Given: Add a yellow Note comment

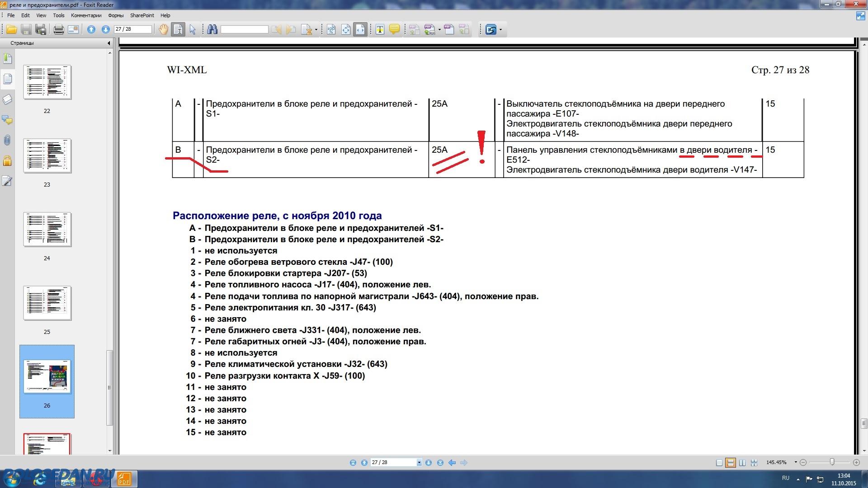Looking at the screenshot, I should [x=394, y=30].
